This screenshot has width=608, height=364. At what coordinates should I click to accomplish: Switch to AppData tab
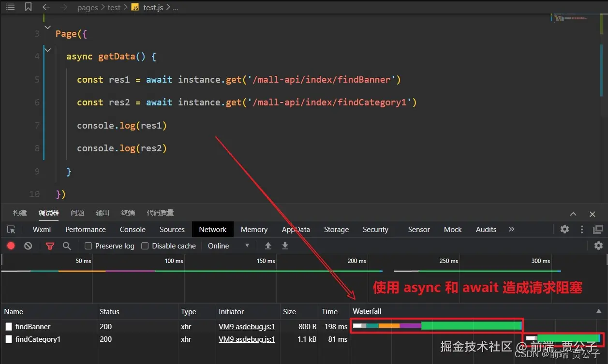coord(296,230)
